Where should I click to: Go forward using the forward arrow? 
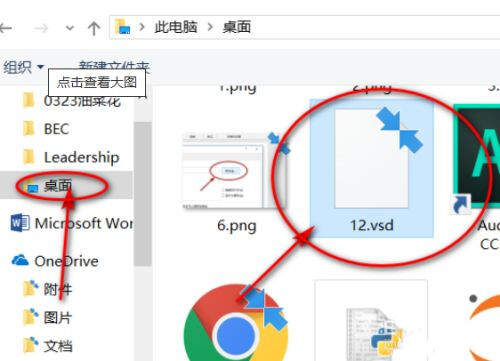pyautogui.click(x=41, y=28)
